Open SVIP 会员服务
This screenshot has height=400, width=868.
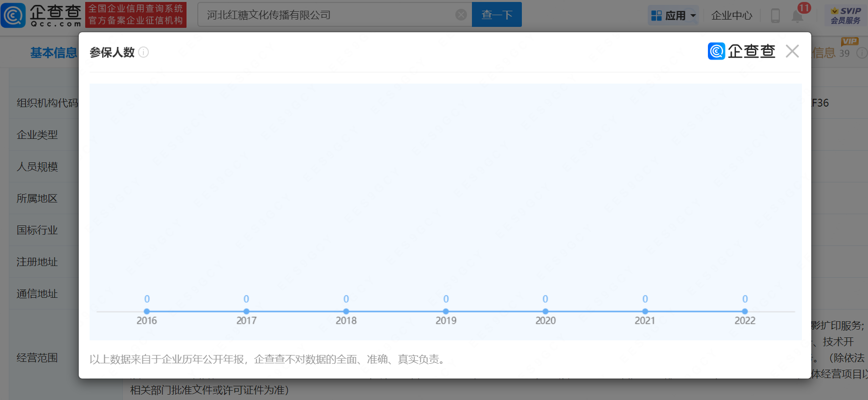[x=845, y=16]
